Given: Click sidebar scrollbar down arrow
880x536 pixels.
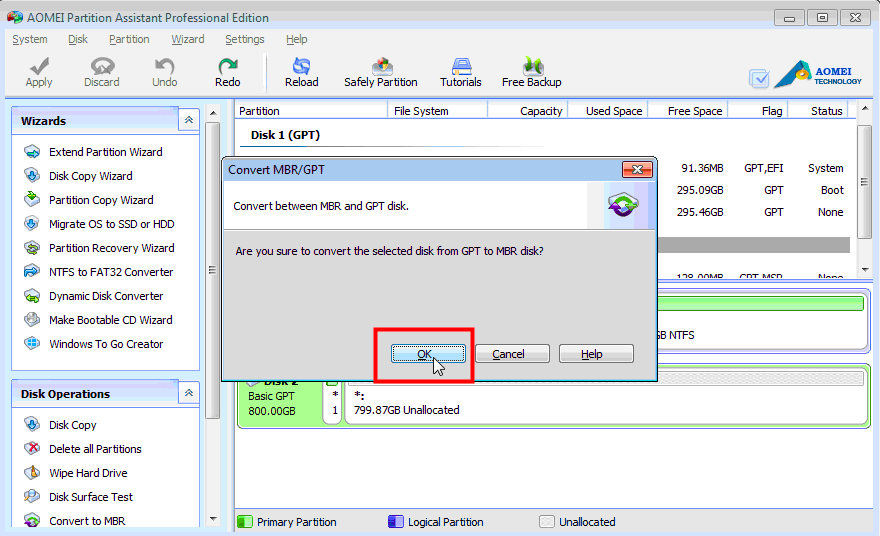Looking at the screenshot, I should pos(213,519).
